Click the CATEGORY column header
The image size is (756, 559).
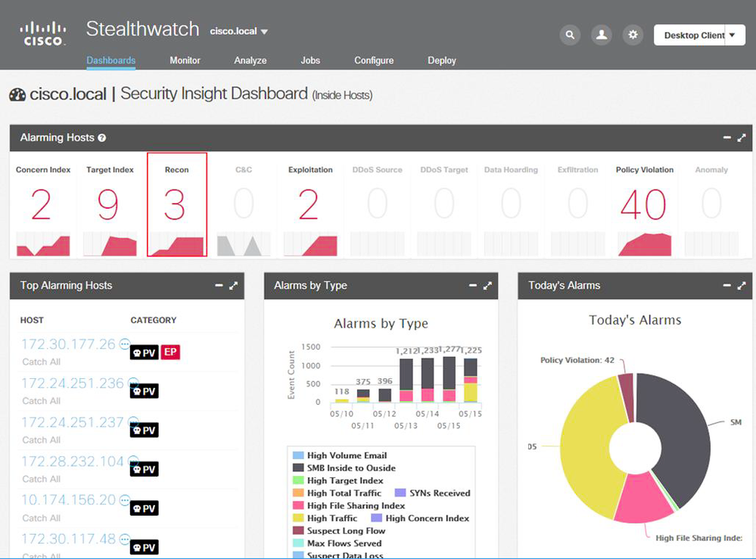click(x=154, y=320)
